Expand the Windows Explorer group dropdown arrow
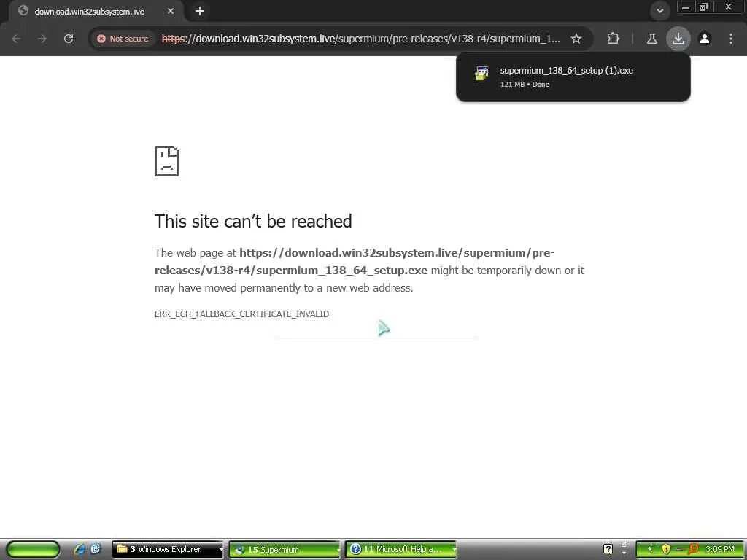The height and width of the screenshot is (560, 747). (220, 550)
